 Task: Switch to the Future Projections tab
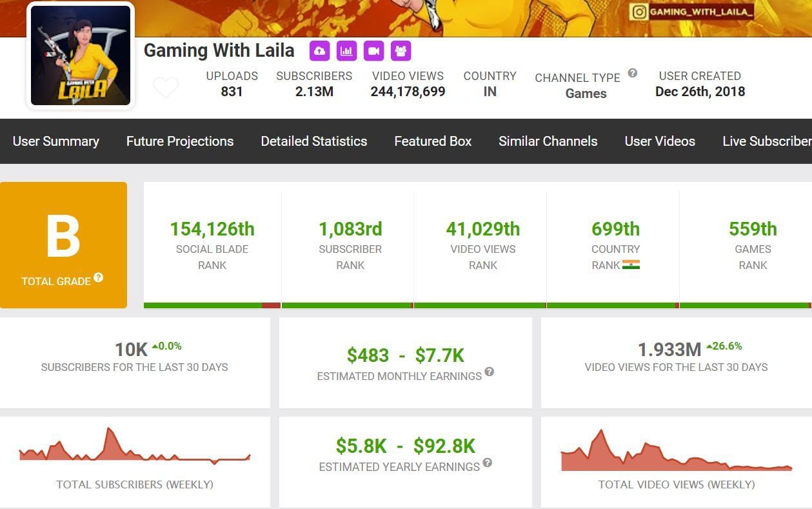pyautogui.click(x=180, y=141)
